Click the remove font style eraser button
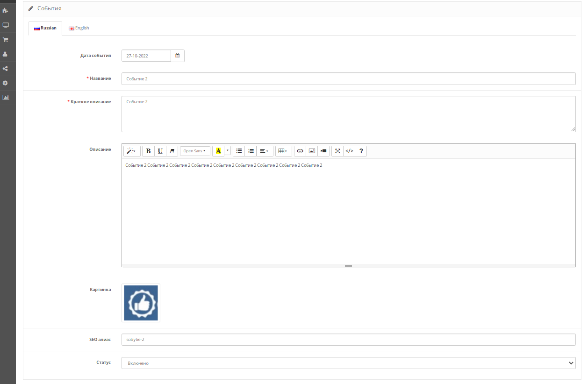588x384 pixels. point(172,151)
